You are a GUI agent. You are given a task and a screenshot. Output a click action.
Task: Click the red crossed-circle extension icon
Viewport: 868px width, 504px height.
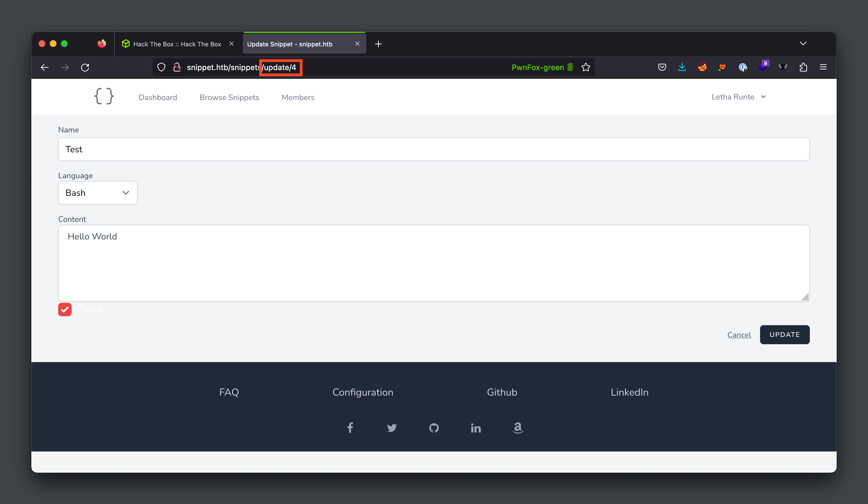coord(702,67)
